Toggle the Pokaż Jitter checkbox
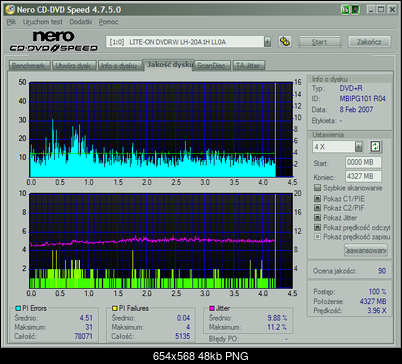The width and height of the screenshot is (402, 364). [317, 217]
